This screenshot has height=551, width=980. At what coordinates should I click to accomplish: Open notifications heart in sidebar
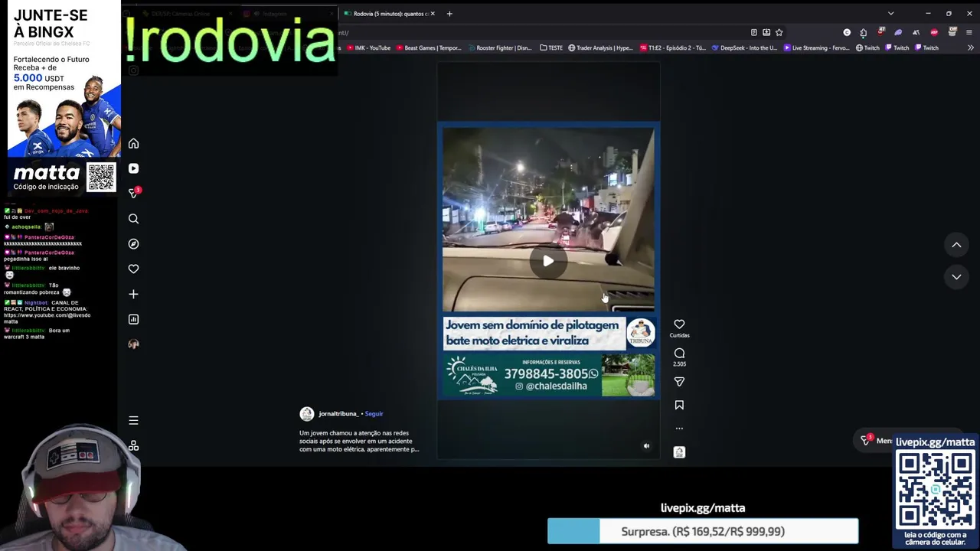[x=133, y=269]
